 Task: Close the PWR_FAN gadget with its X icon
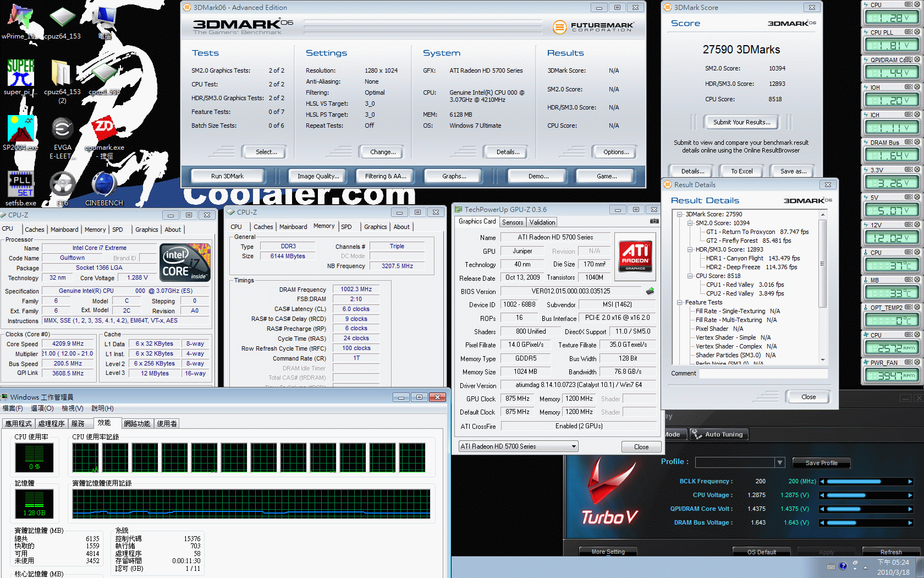tap(917, 362)
